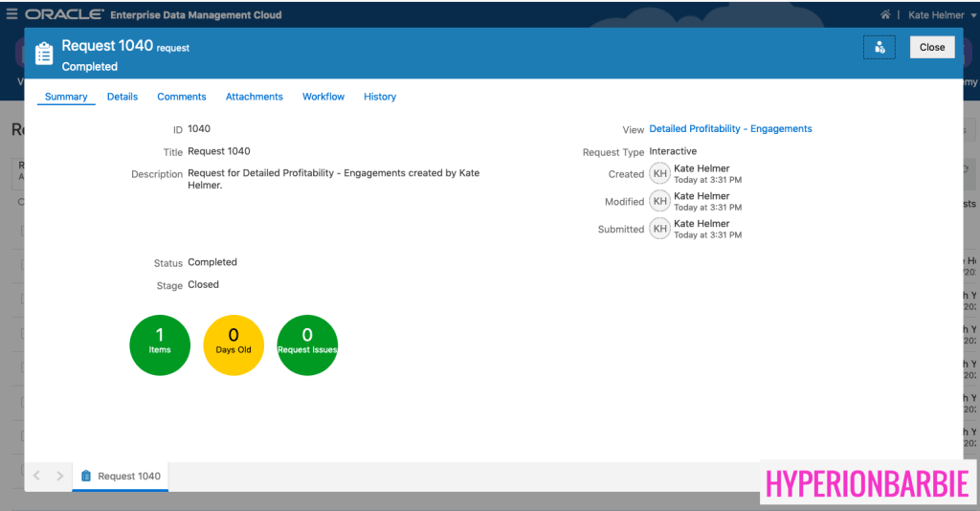The width and height of the screenshot is (980, 511).
Task: Open the Comments tab
Action: tap(182, 97)
